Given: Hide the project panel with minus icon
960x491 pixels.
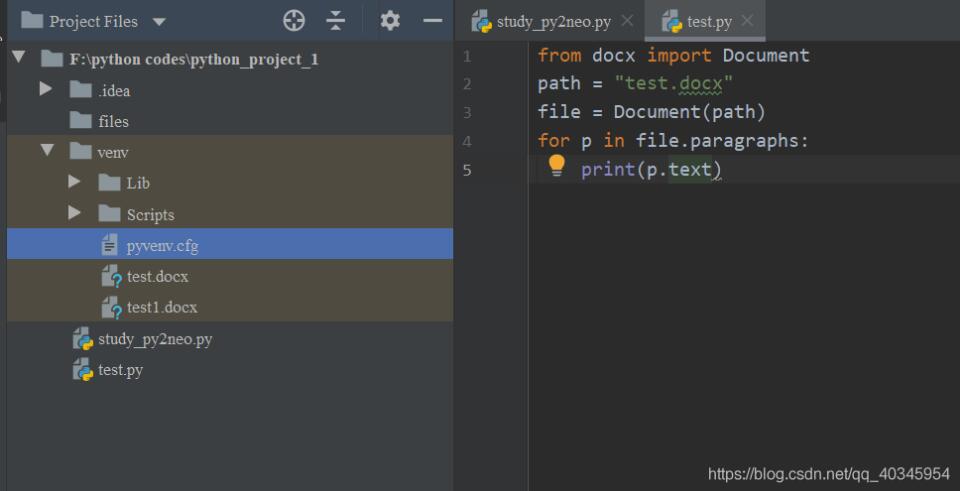Looking at the screenshot, I should pyautogui.click(x=432, y=21).
